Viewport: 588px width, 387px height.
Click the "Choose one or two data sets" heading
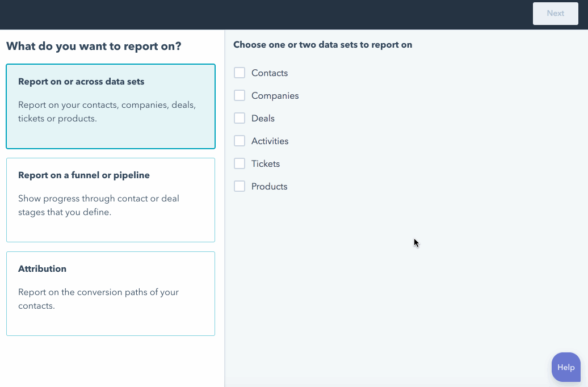coord(322,45)
